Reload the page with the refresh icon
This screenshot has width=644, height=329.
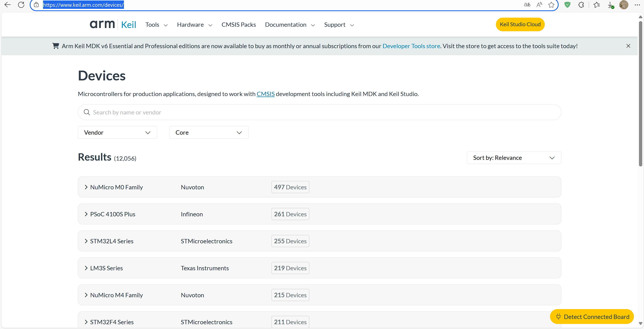21,5
